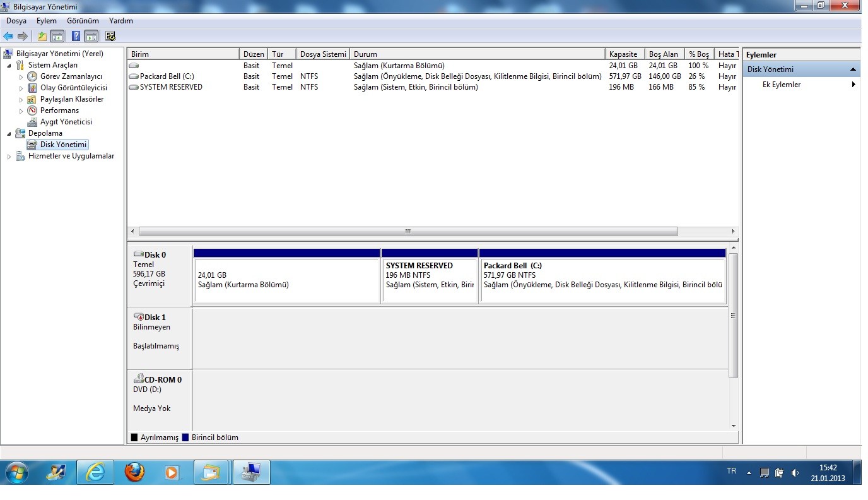Expand the Hizmetler ve Uygulamalar node

pyautogui.click(x=9, y=157)
